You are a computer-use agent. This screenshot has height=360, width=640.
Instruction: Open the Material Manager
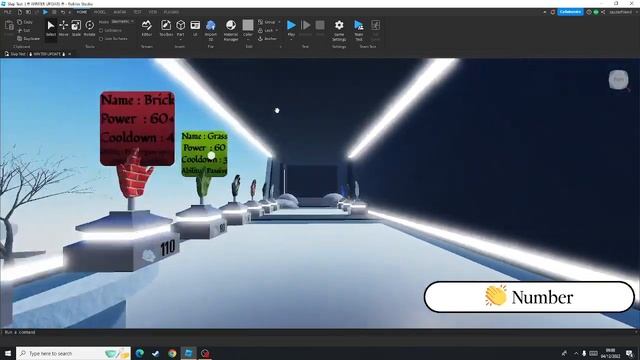(231, 30)
